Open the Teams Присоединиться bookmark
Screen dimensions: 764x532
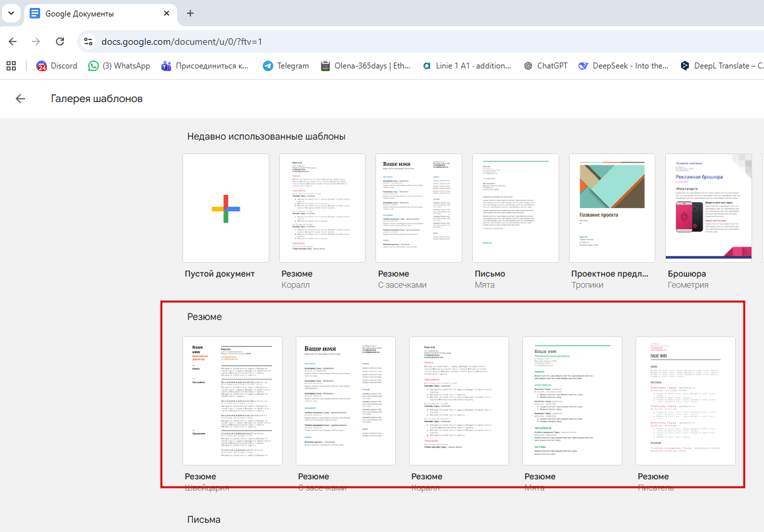pos(205,66)
